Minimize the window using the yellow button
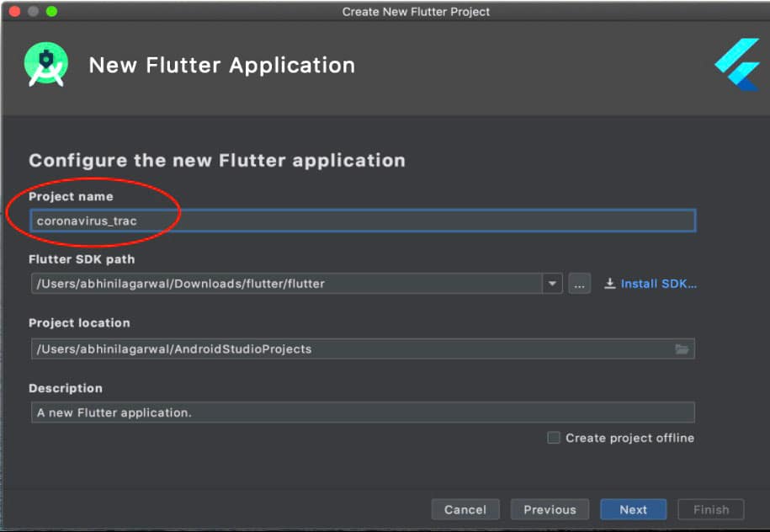The image size is (770, 532). tap(33, 12)
